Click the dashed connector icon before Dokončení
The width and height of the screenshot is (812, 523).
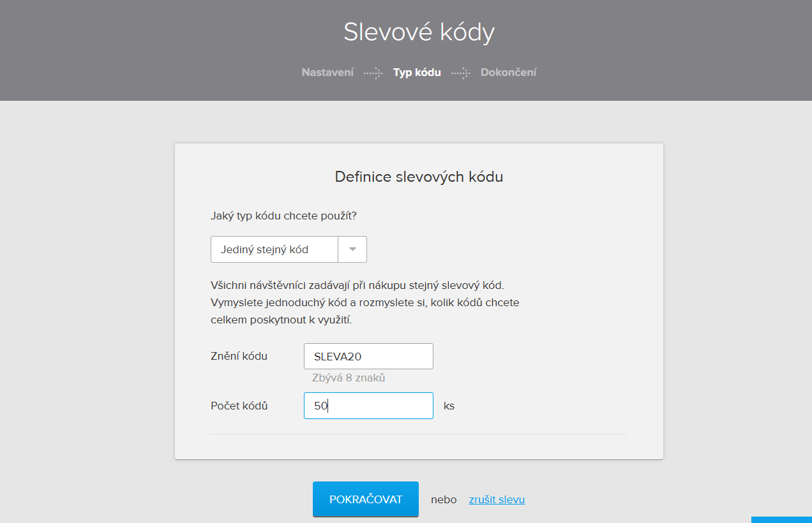point(460,73)
